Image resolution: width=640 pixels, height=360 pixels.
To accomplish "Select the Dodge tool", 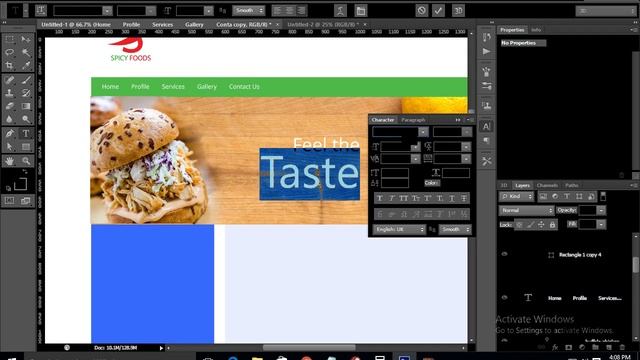I will coord(26,119).
